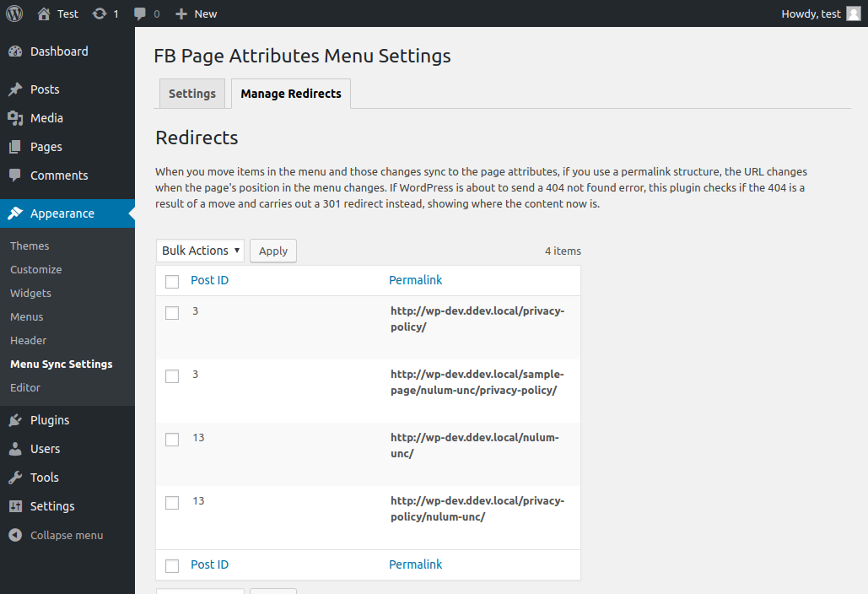868x594 pixels.
Task: Sort by Post ID header column
Action: (x=210, y=280)
